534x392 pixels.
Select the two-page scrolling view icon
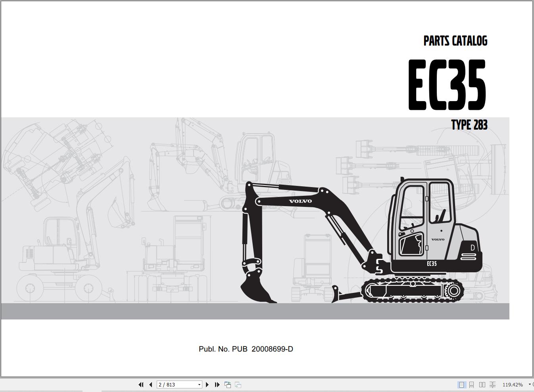coord(492,384)
